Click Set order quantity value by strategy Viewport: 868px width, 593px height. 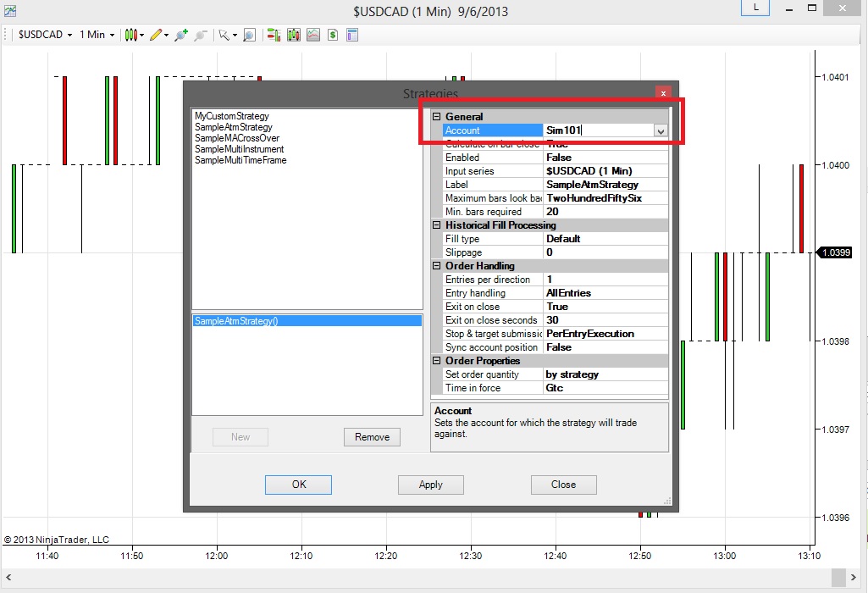tap(606, 374)
